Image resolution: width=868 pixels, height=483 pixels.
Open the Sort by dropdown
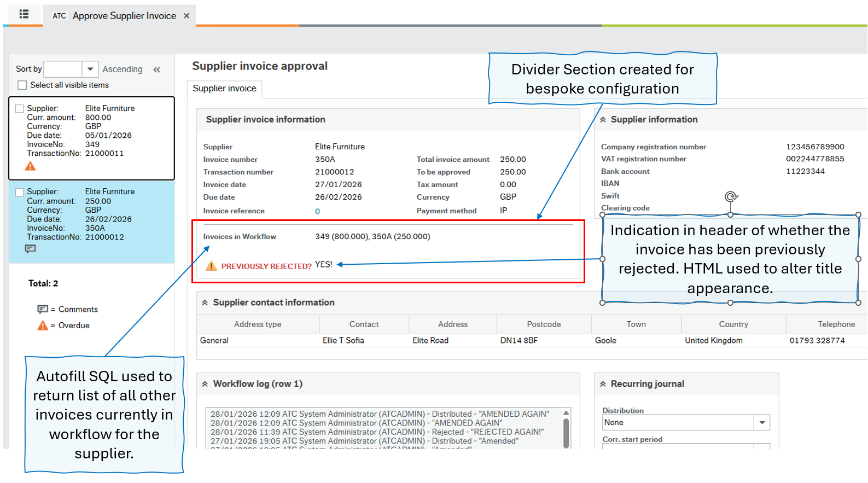tap(90, 69)
